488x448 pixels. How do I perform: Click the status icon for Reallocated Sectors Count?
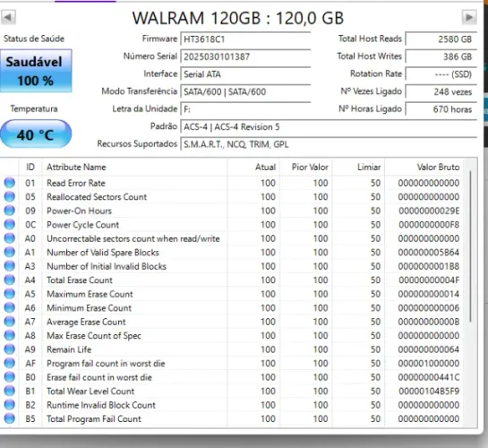(x=10, y=197)
